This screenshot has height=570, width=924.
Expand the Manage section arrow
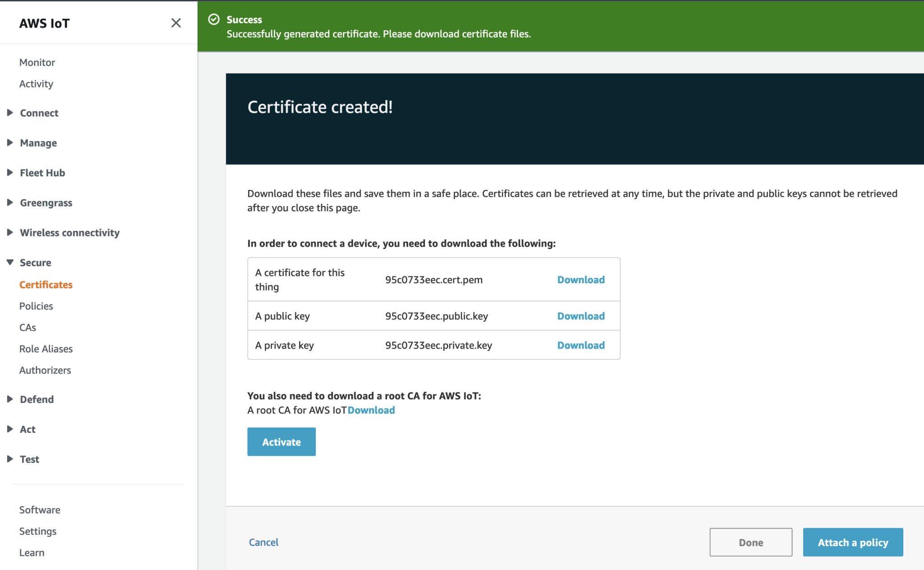[x=10, y=142]
